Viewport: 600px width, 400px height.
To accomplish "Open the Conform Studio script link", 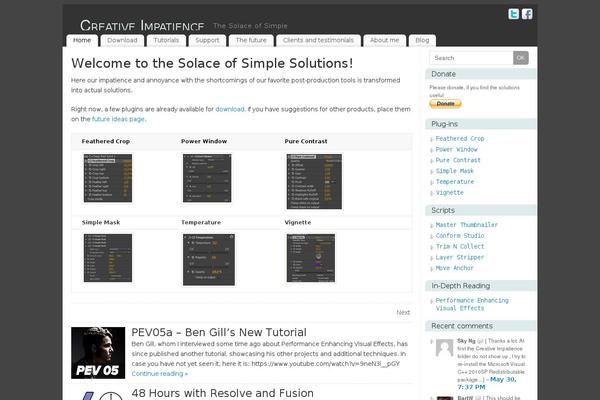I will click(x=460, y=235).
